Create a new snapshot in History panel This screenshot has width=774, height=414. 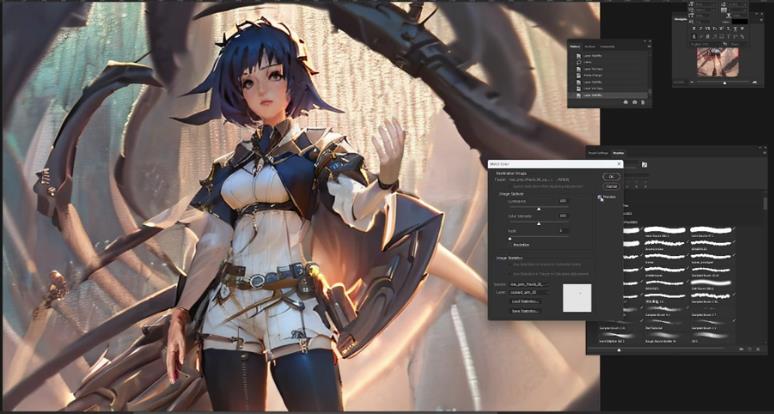click(x=635, y=103)
